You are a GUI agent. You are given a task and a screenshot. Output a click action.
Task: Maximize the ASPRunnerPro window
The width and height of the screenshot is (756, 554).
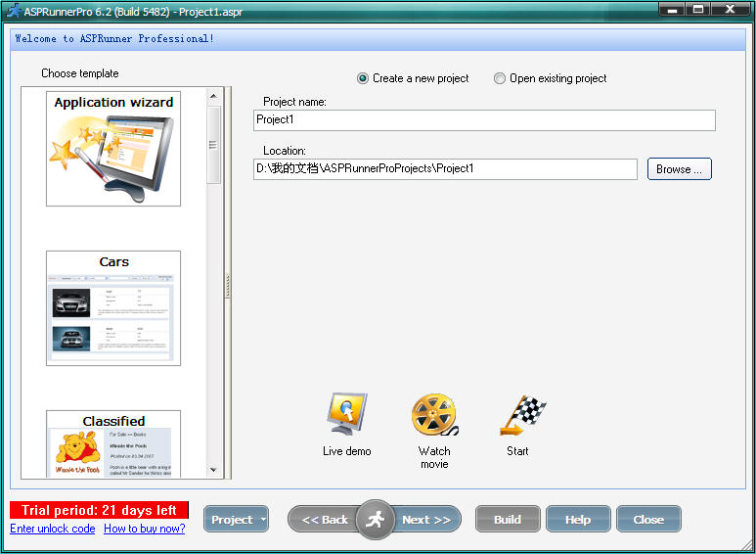[x=698, y=9]
